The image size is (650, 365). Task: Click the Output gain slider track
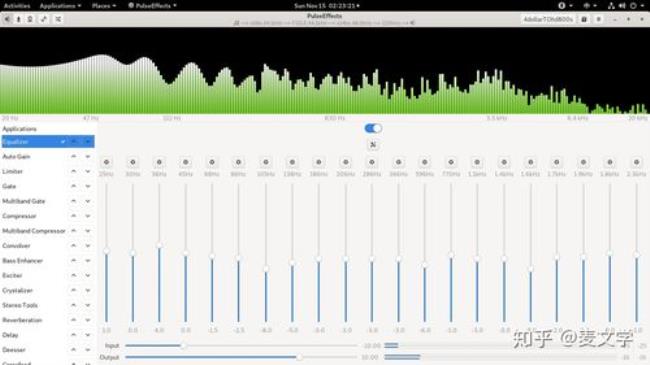[x=241, y=357]
